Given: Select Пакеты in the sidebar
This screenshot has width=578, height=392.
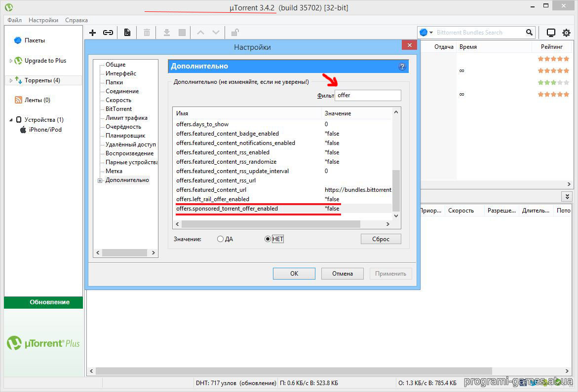Looking at the screenshot, I should pyautogui.click(x=35, y=40).
